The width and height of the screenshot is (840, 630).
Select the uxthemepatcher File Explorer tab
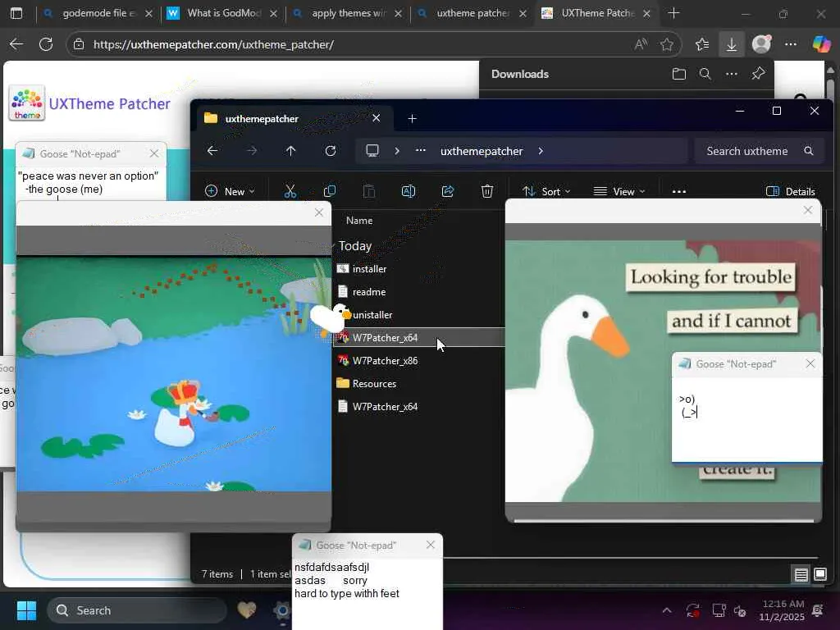coord(294,118)
